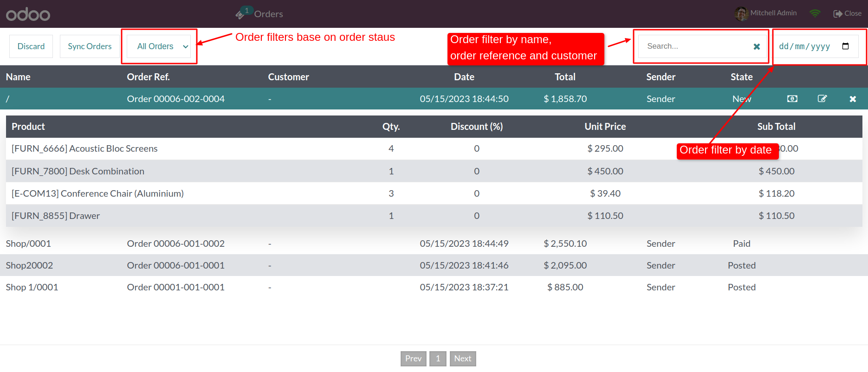The height and width of the screenshot is (372, 868).
Task: Click the wifi connection status icon
Action: 815,13
